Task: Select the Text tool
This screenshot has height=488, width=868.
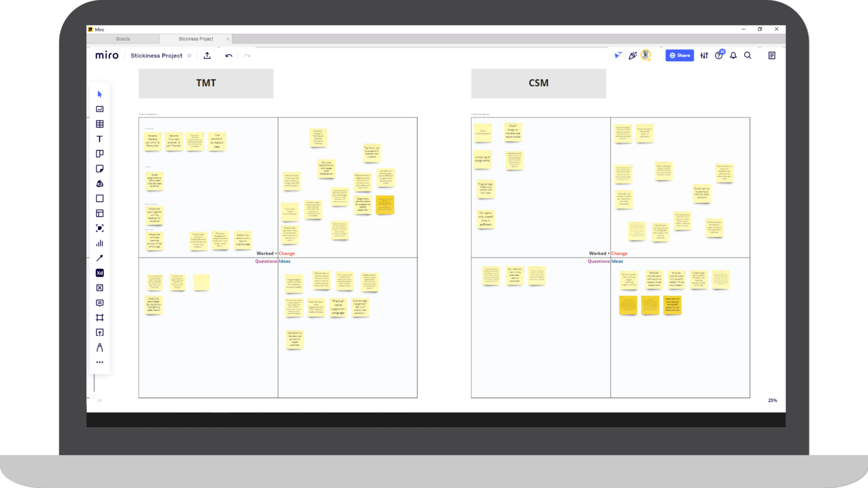Action: (100, 139)
